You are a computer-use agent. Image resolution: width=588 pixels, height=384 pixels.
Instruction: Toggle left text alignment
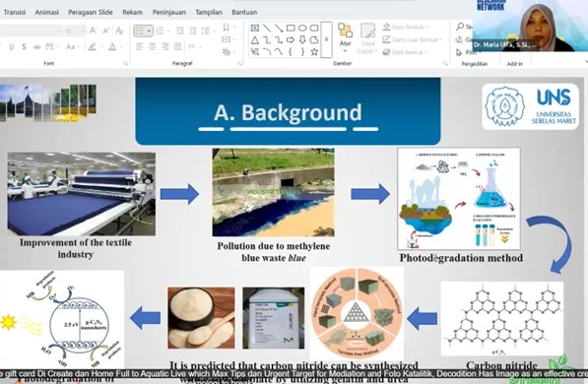[140, 46]
